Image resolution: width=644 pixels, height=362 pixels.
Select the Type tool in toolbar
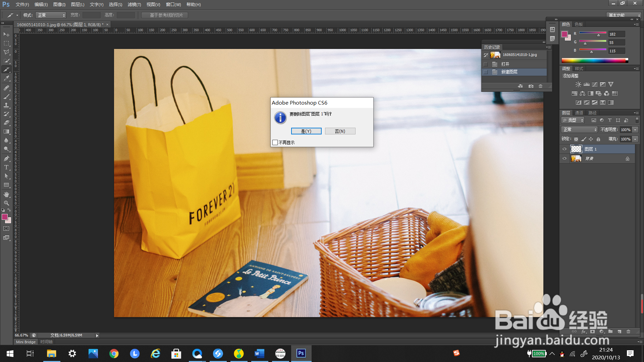click(x=6, y=167)
